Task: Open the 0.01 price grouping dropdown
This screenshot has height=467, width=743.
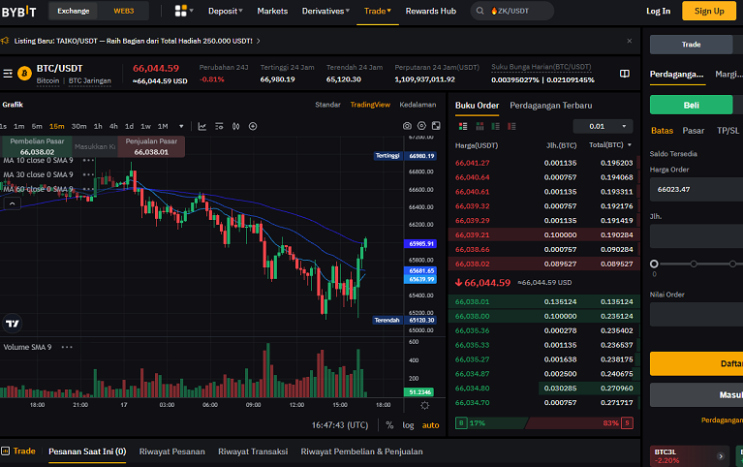Action: click(x=603, y=126)
